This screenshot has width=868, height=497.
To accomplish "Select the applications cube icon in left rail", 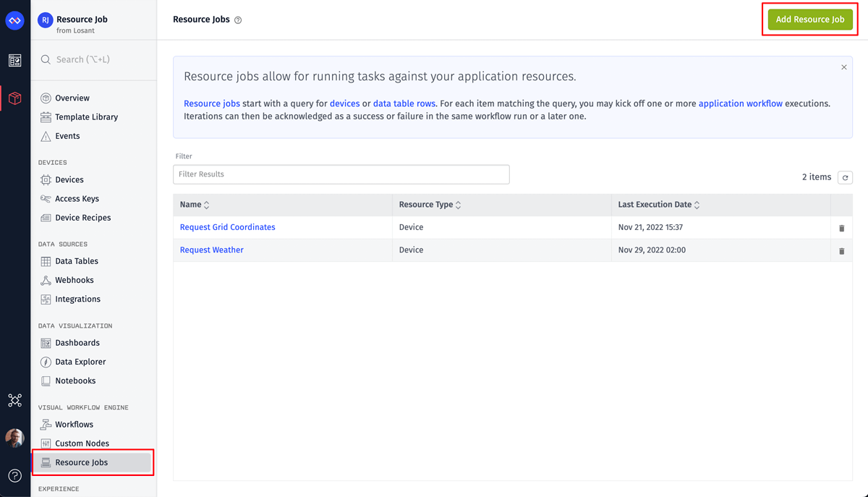I will coord(15,98).
